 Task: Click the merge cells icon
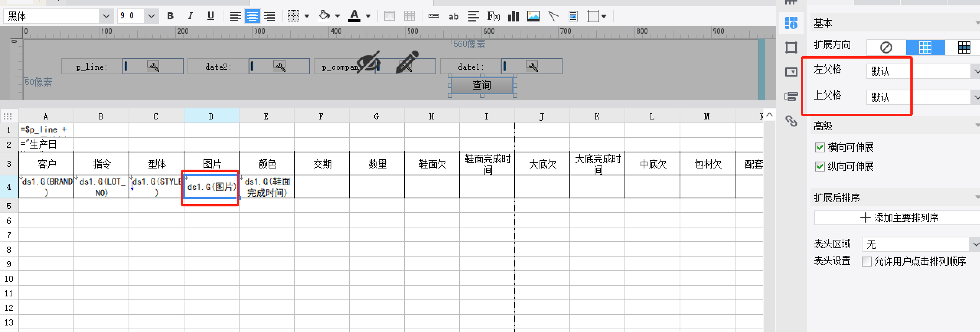tap(390, 16)
